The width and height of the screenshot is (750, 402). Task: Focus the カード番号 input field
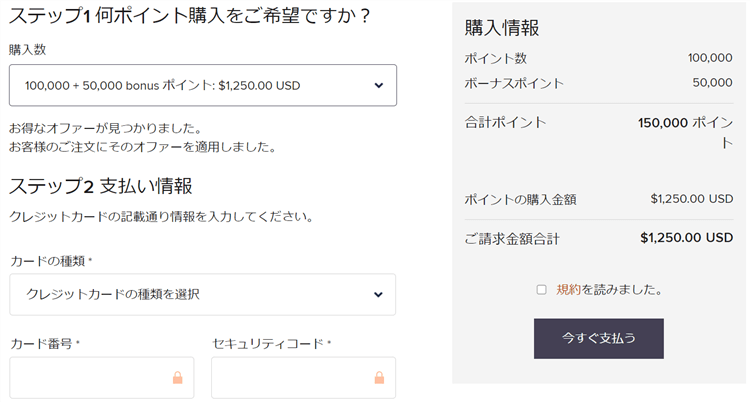tap(90, 378)
